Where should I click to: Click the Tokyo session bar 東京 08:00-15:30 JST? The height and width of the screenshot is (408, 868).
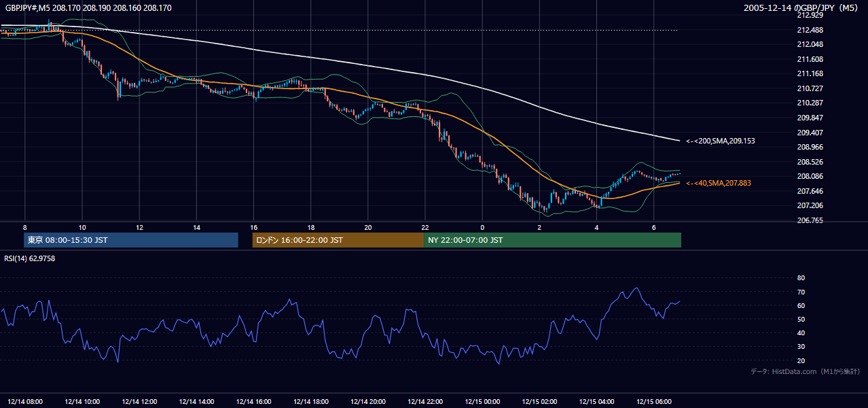131,240
